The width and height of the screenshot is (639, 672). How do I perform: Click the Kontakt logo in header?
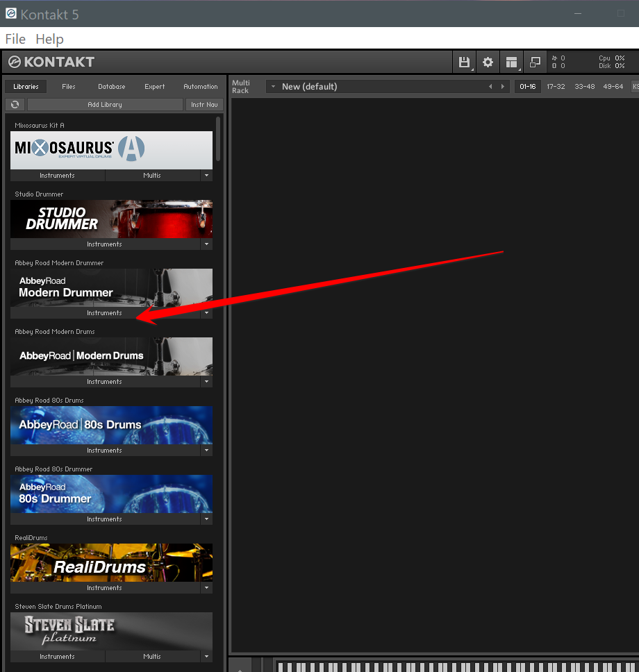pos(51,62)
